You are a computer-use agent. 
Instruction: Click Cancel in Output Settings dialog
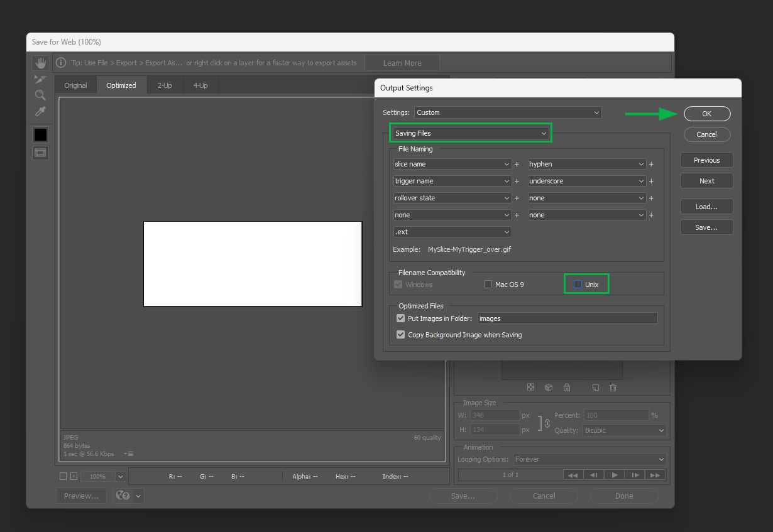(x=707, y=134)
